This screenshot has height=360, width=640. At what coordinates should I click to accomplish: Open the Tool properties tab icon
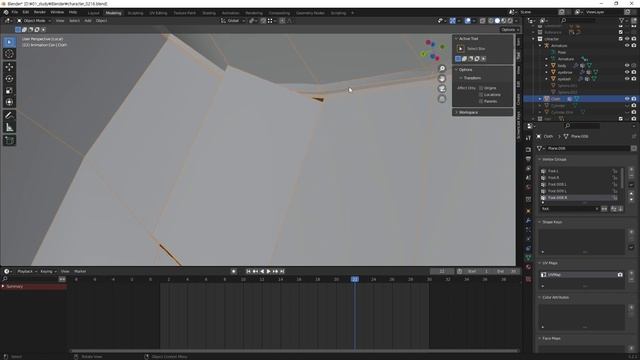[528, 138]
